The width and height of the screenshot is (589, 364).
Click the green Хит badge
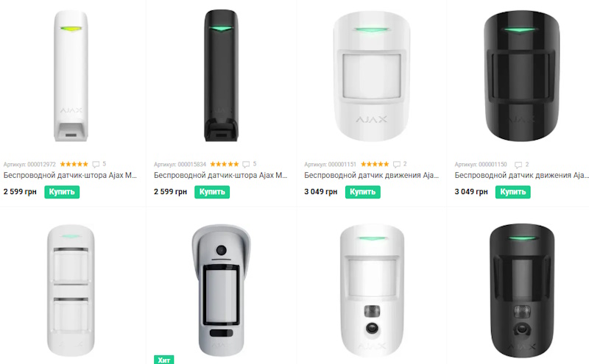[164, 360]
